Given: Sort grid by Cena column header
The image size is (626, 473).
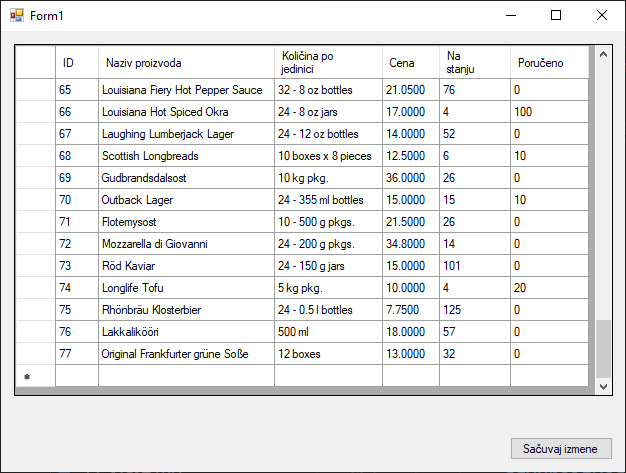Looking at the screenshot, I should (410, 63).
